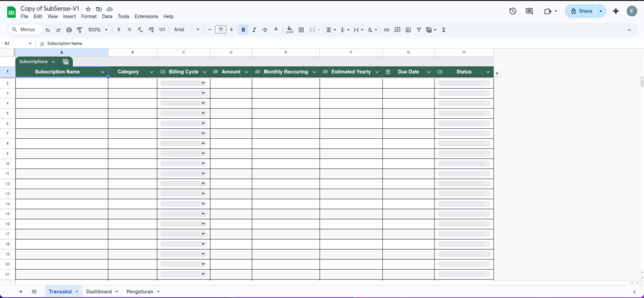Open the comments panel icon
The width and height of the screenshot is (644, 298).
[x=529, y=11]
